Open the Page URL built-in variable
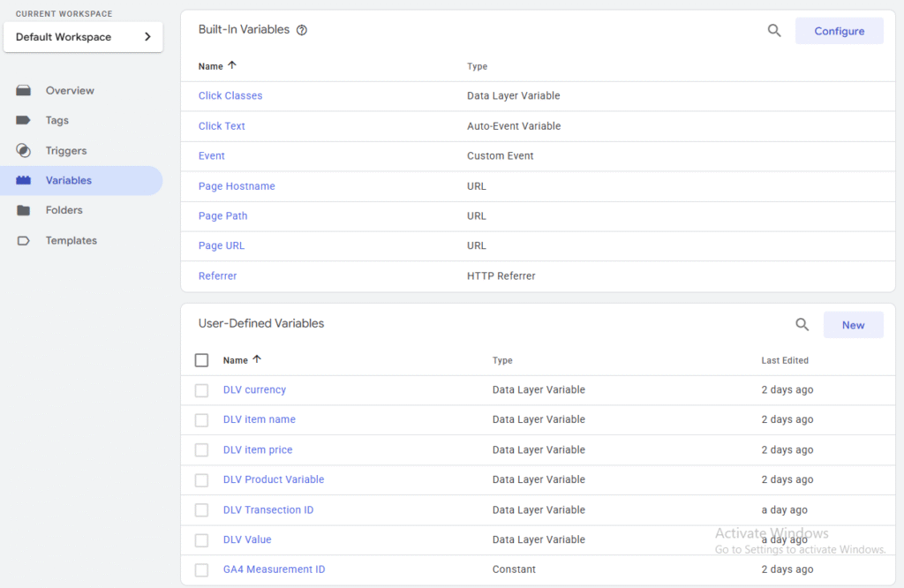Image resolution: width=904 pixels, height=588 pixels. click(x=221, y=245)
